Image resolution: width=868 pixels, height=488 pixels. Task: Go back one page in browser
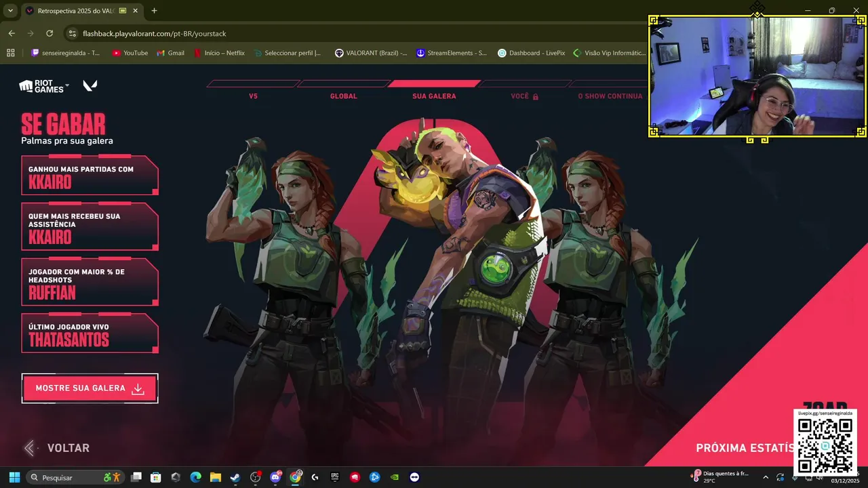pyautogui.click(x=12, y=33)
